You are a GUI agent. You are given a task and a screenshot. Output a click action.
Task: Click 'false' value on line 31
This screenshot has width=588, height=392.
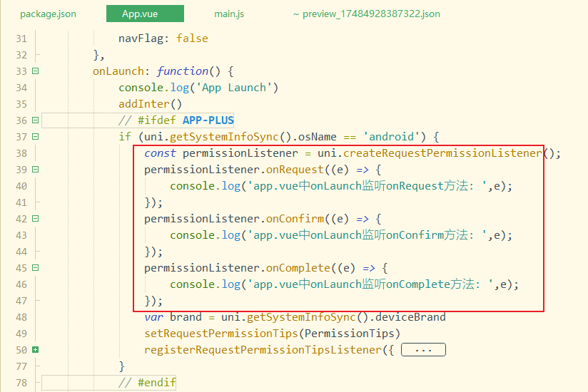click(x=192, y=38)
